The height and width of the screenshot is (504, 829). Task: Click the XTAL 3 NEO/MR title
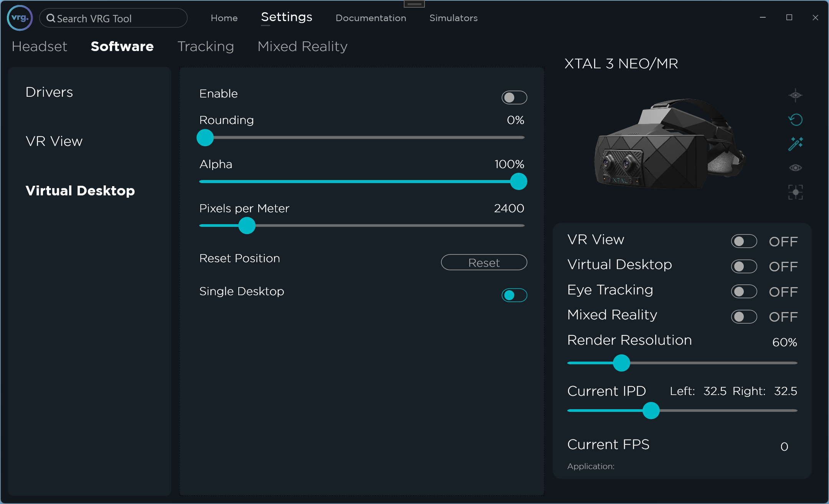tap(621, 64)
